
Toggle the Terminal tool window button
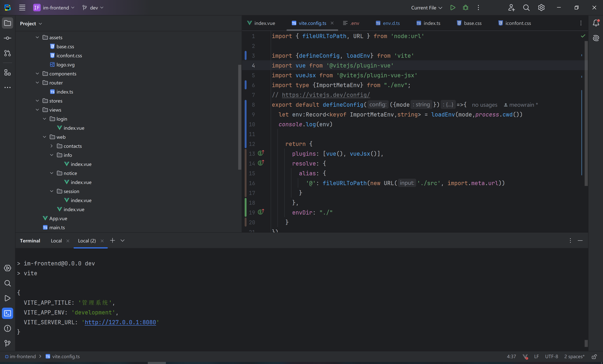point(7,313)
